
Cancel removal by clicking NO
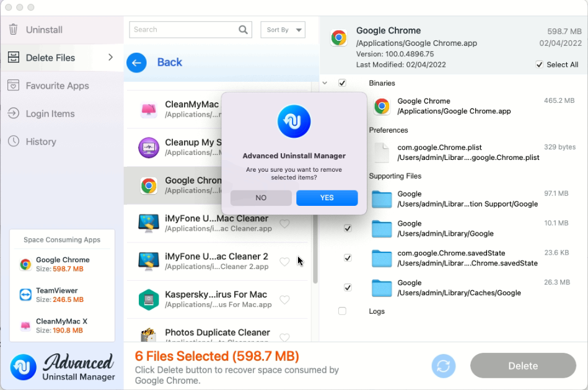pos(261,198)
